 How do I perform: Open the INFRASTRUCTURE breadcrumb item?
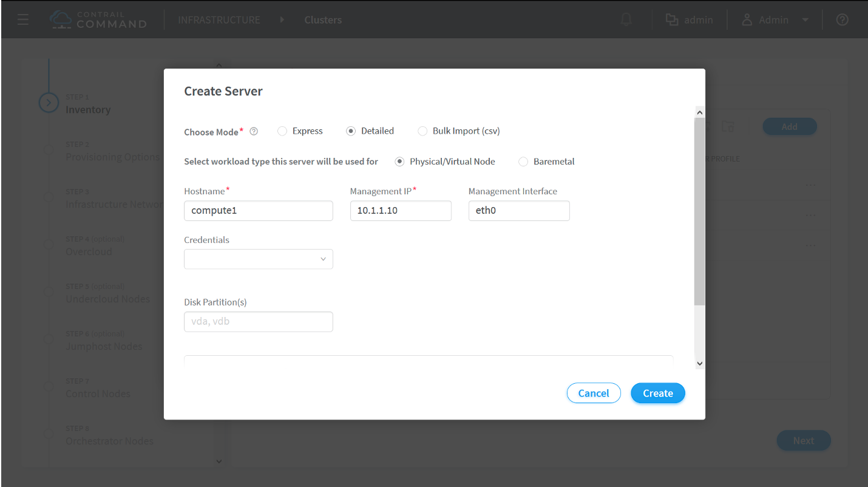coord(219,20)
